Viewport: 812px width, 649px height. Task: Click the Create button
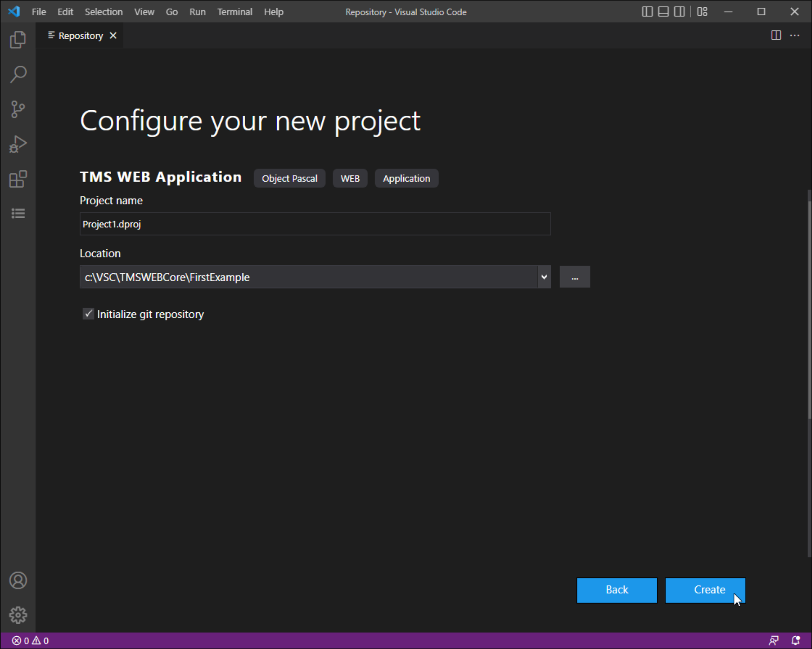pos(705,590)
